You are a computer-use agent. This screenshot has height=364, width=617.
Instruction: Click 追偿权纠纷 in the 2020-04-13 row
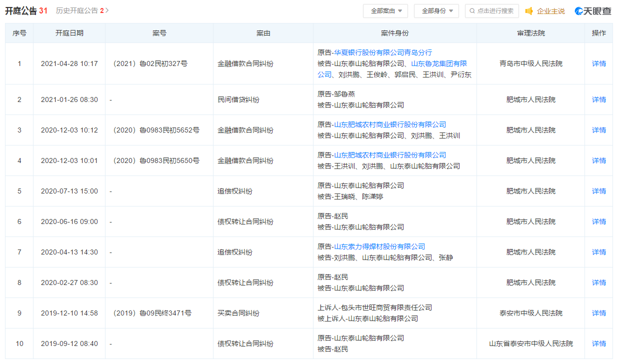pos(235,252)
